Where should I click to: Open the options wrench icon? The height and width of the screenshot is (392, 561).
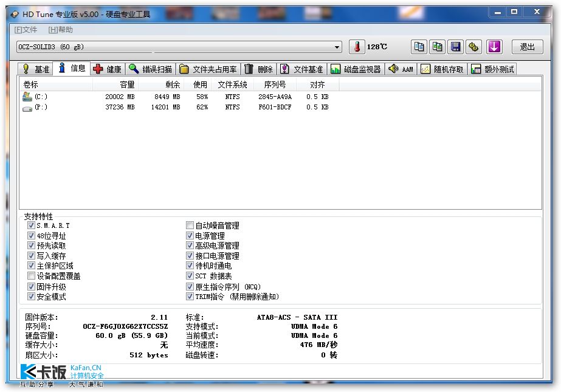(473, 47)
